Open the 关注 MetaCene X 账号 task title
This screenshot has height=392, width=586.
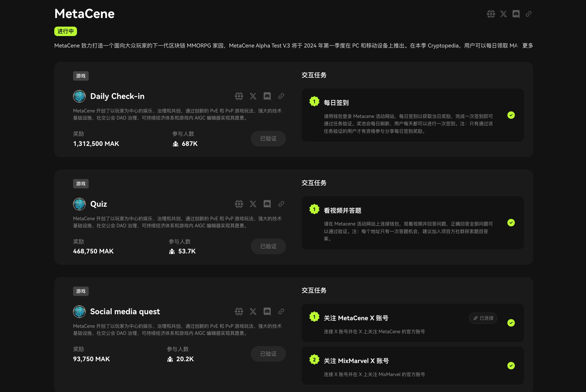coord(356,318)
